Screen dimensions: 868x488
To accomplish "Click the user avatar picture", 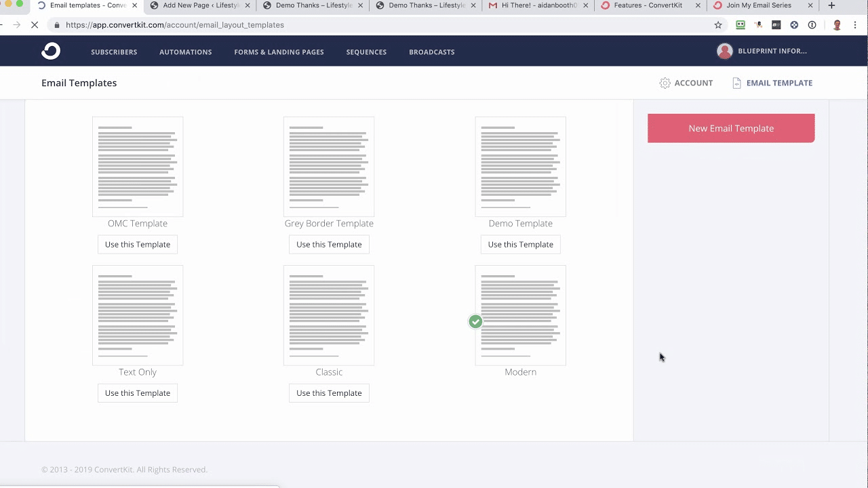I will click(x=725, y=51).
